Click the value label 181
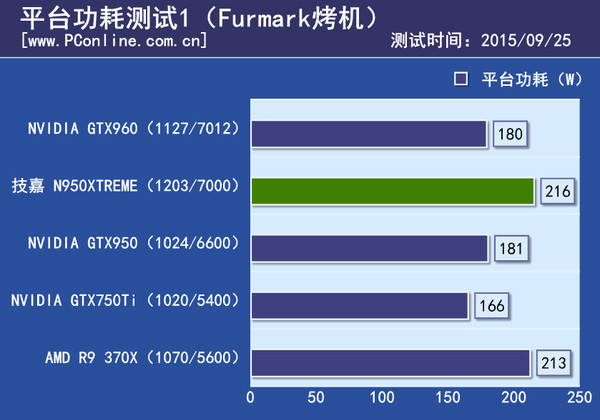Viewport: 600px width, 420px height. [511, 249]
